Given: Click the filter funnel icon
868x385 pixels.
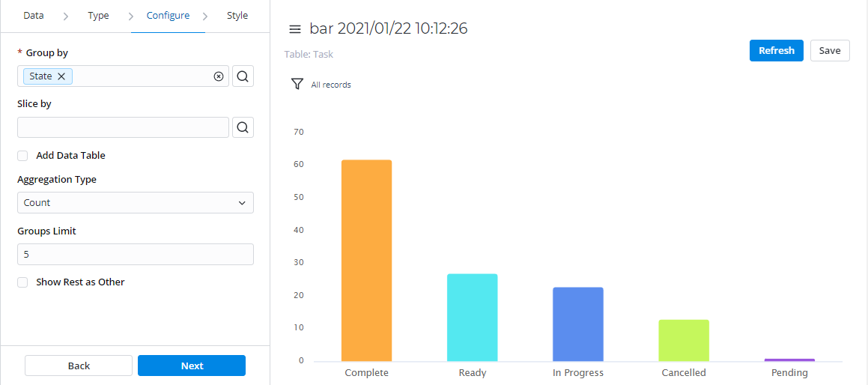Looking at the screenshot, I should [x=297, y=85].
